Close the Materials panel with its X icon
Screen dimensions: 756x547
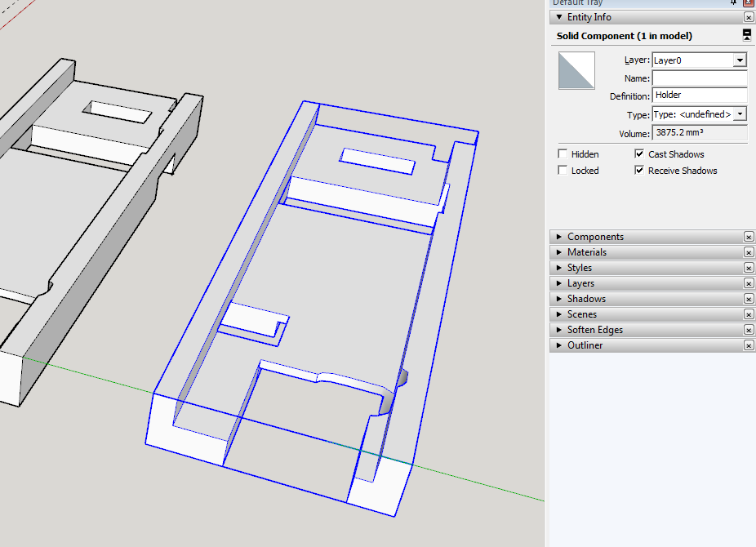(x=749, y=251)
